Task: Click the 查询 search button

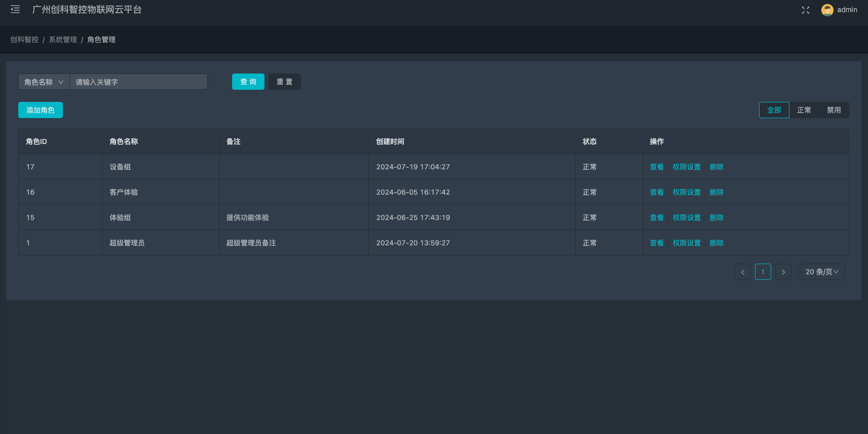Action: coord(248,82)
